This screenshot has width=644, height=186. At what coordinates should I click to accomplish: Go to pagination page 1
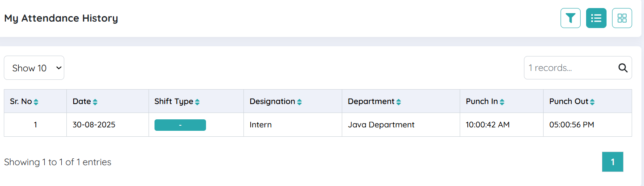point(613,162)
